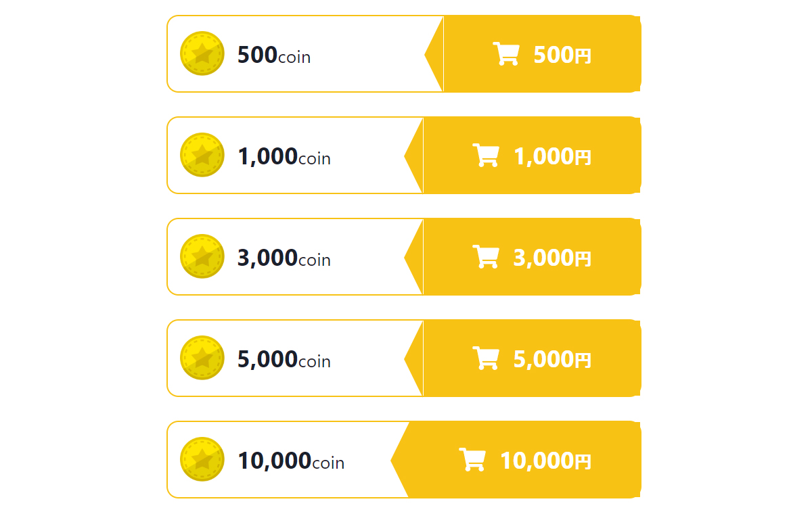Viewport: 812px width, 512px height.
Task: Click the 500coin label text
Action: pos(274,55)
